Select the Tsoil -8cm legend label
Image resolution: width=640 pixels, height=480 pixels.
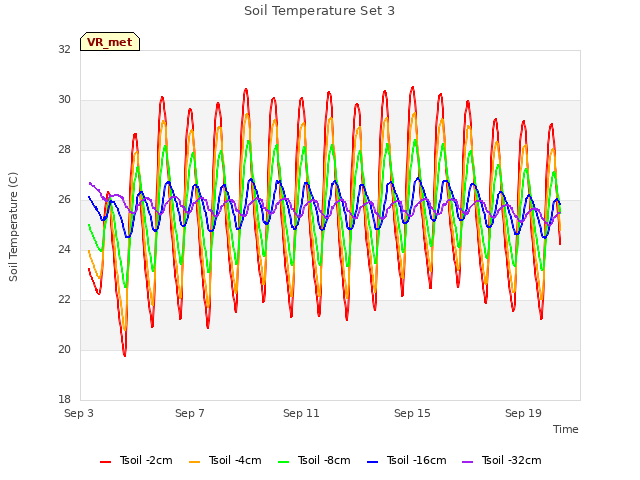[324, 460]
